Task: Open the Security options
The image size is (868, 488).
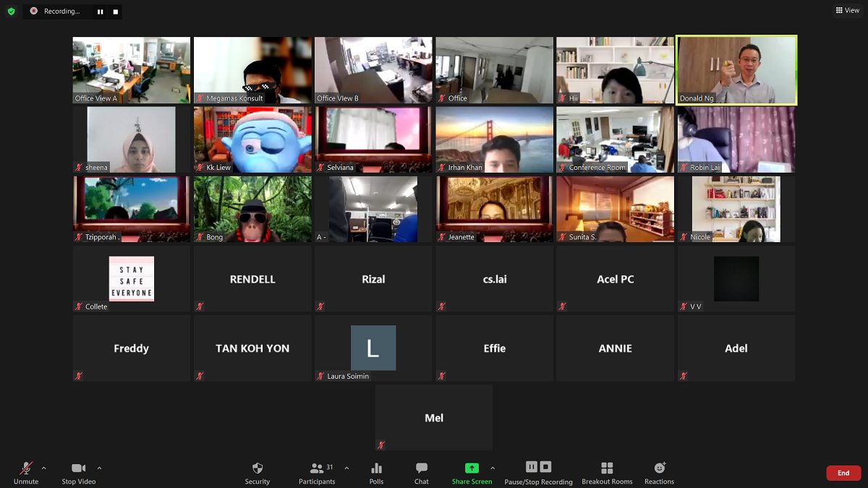Action: (257, 474)
